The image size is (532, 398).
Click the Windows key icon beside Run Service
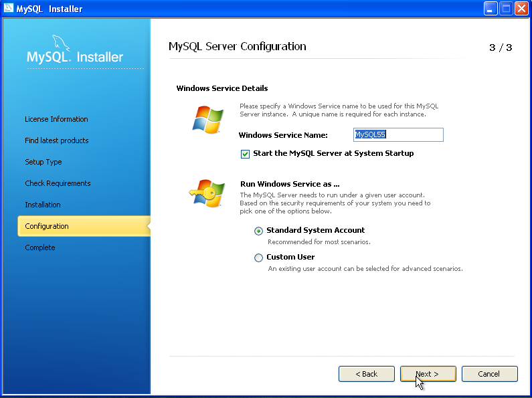coord(206,193)
